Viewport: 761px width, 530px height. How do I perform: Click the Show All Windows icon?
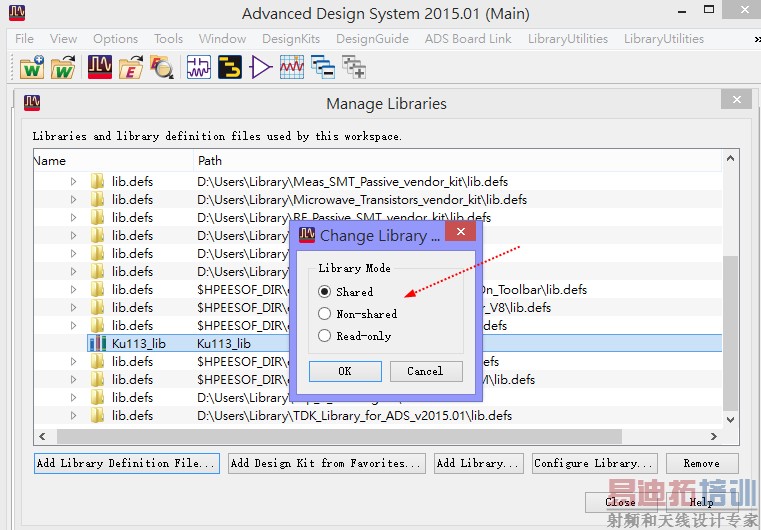point(354,67)
